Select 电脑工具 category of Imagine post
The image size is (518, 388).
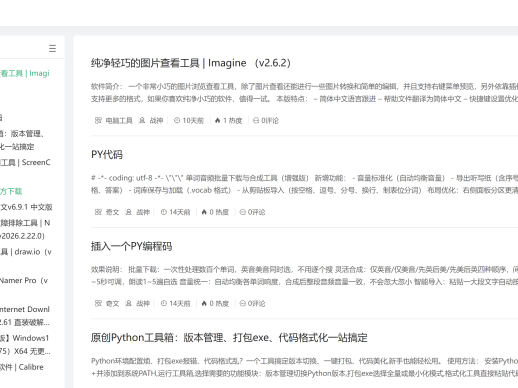pos(119,120)
